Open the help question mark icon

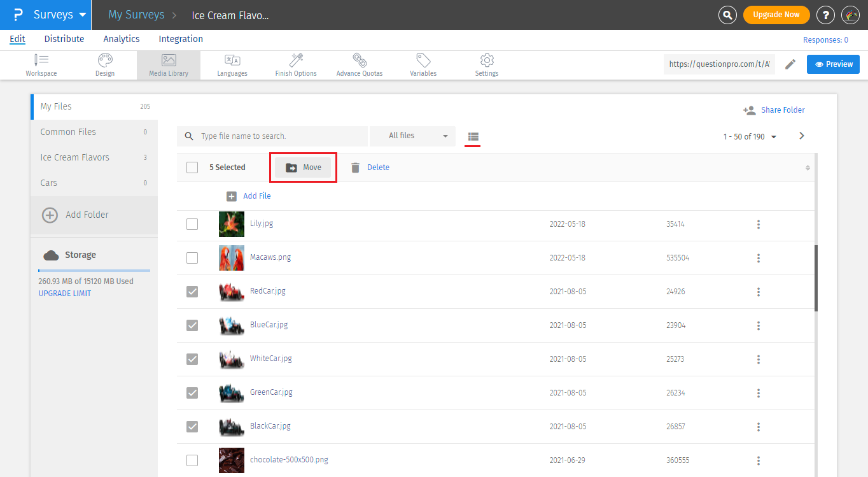tap(825, 15)
